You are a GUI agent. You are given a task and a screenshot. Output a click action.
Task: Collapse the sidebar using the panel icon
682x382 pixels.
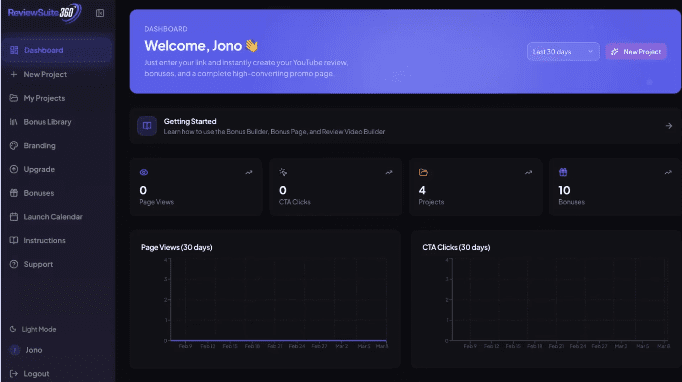tap(100, 13)
